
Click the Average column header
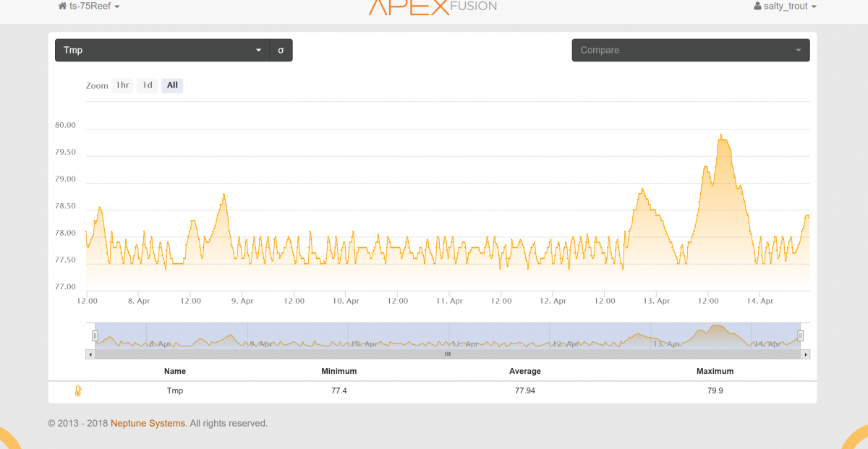(525, 371)
